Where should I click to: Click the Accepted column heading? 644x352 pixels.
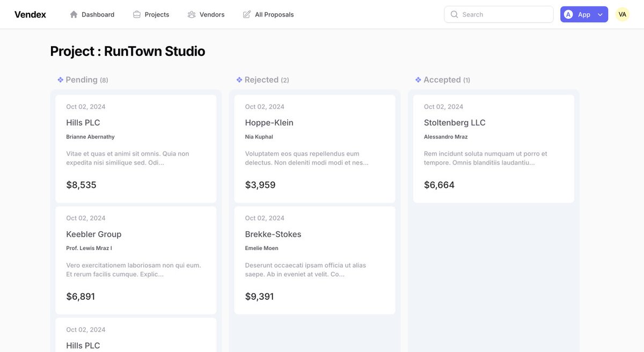[443, 80]
